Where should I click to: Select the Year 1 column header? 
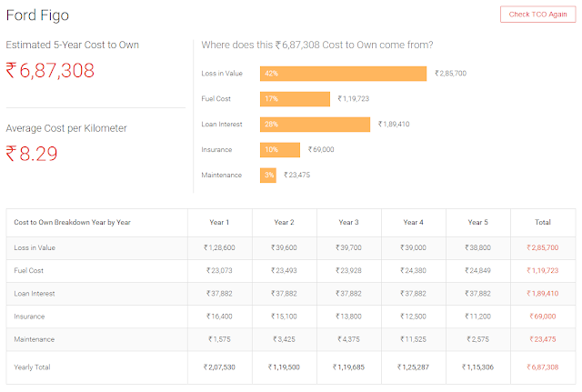click(219, 223)
